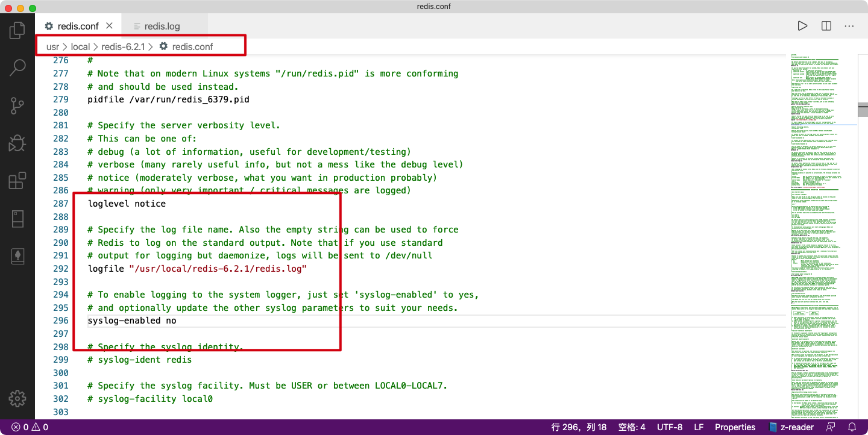Click the "# This can be one of:" comment

coord(142,139)
